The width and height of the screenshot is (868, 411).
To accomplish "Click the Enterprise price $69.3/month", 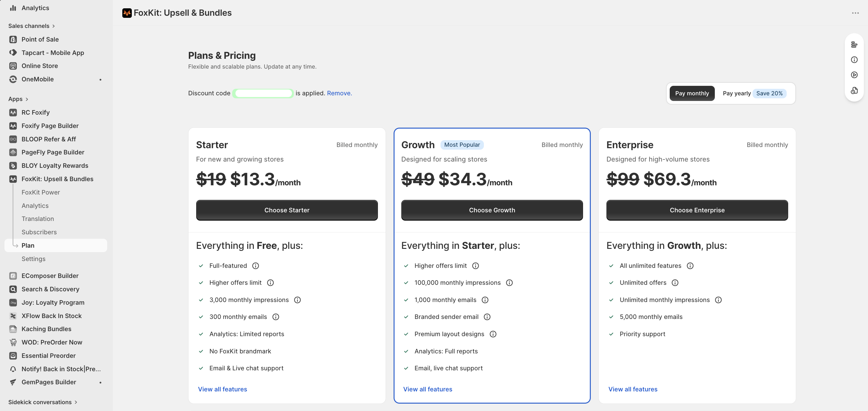I will [x=680, y=179].
